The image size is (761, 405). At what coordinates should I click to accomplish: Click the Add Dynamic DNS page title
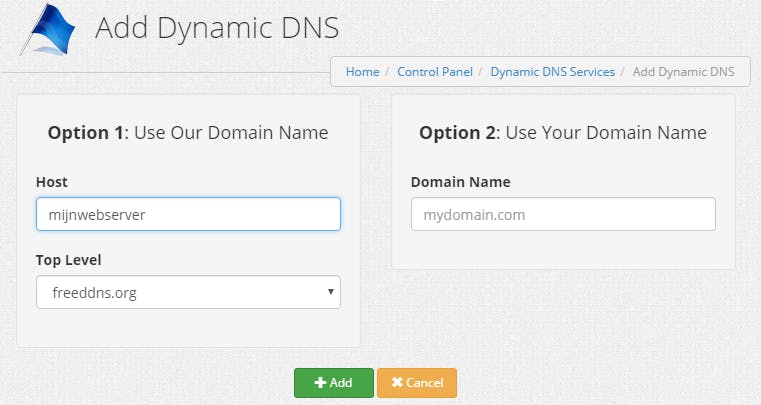[x=217, y=28]
